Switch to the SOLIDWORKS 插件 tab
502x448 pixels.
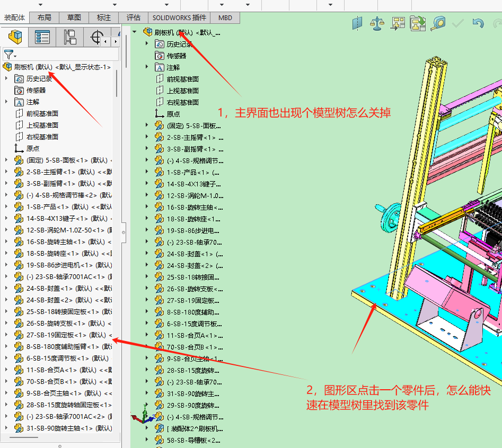point(179,17)
